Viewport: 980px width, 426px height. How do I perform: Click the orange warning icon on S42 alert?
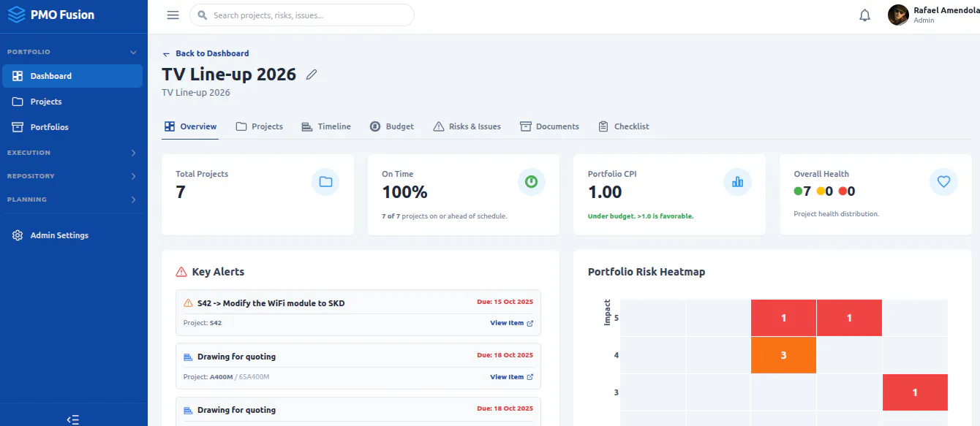pyautogui.click(x=188, y=303)
